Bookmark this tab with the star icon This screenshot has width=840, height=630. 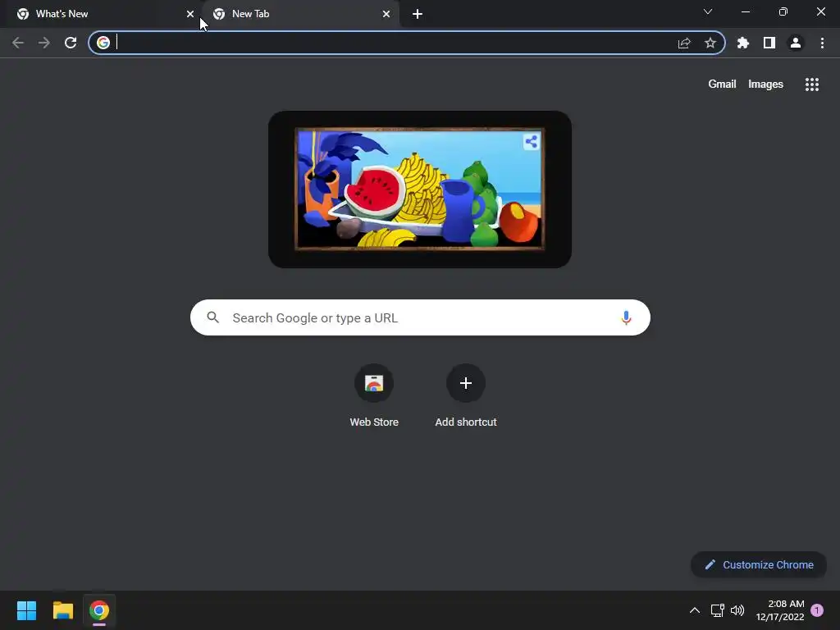[x=710, y=43]
